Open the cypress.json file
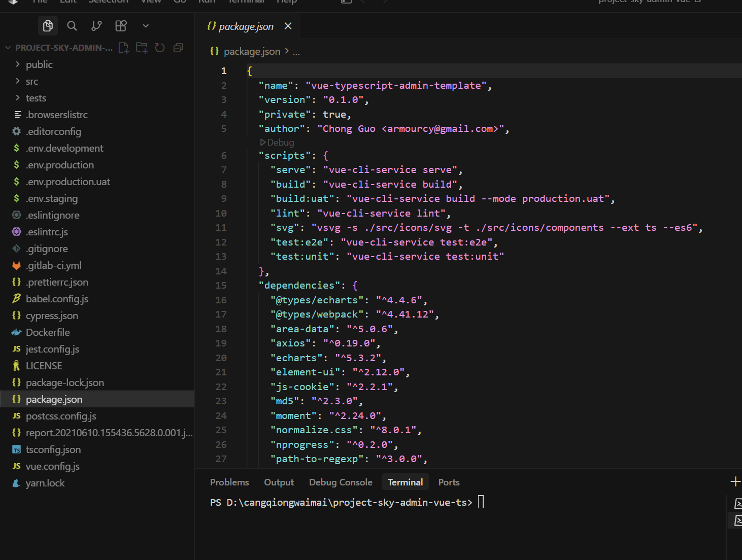This screenshot has width=742, height=560. (x=97, y=316)
